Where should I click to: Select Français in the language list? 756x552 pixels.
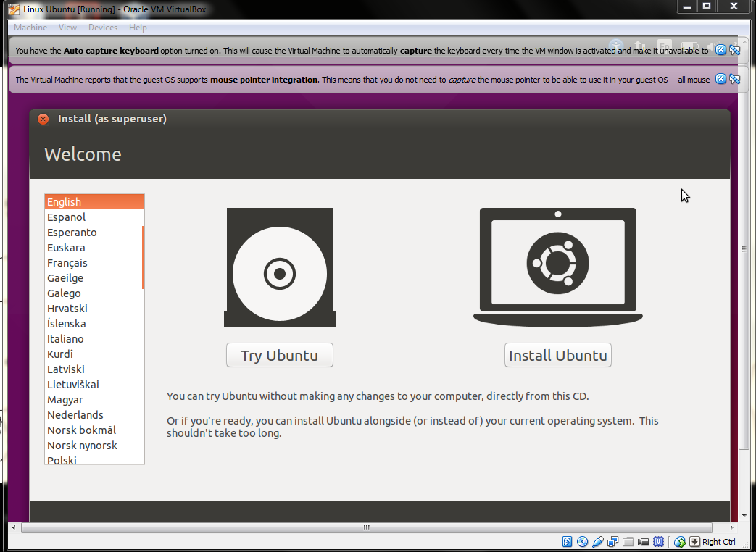point(94,263)
